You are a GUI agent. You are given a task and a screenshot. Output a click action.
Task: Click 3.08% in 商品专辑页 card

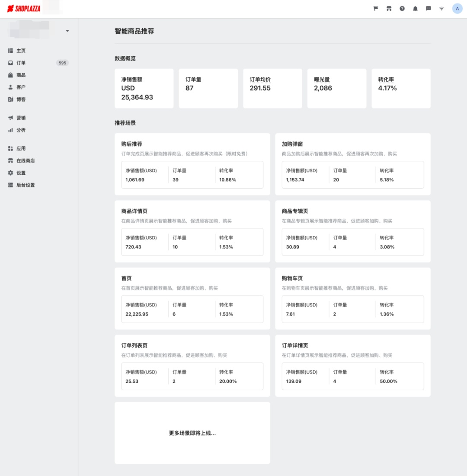(x=387, y=247)
